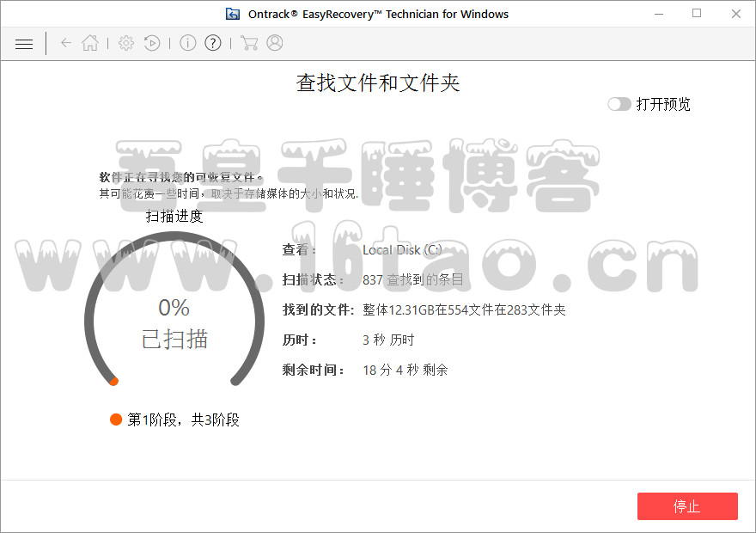Click the orange 第1阶段 stage indicator dot
The height and width of the screenshot is (533, 756).
116,420
